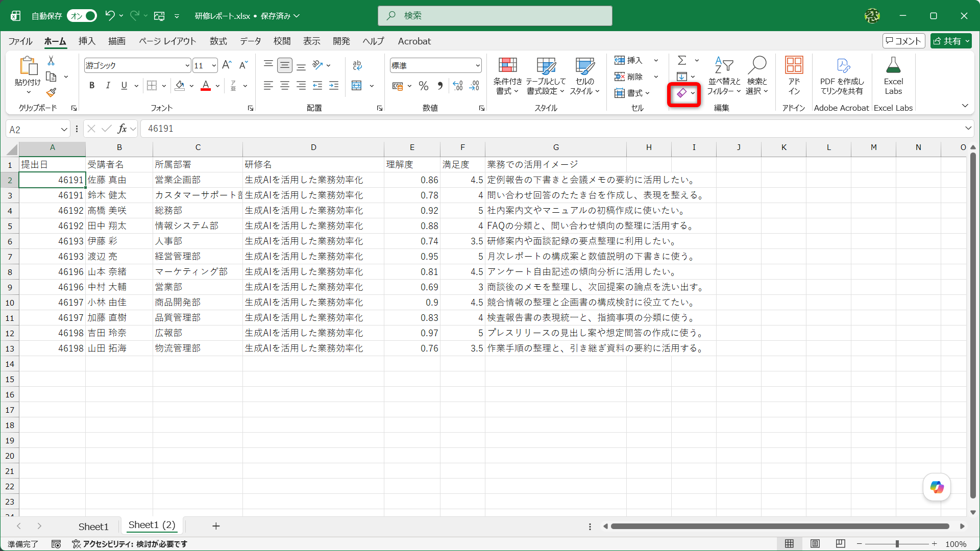
Task: Create PDF and share link
Action: coord(842,76)
